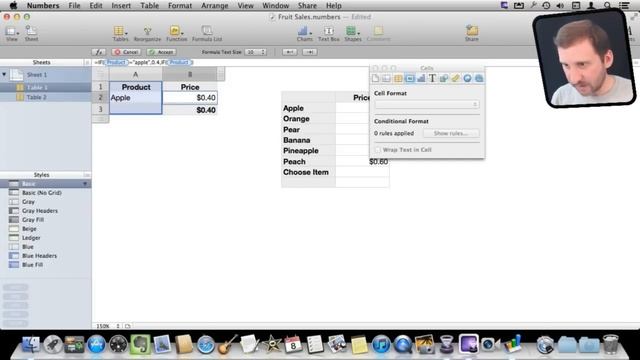
Task: Open the Arrange menu
Action: 215,6
